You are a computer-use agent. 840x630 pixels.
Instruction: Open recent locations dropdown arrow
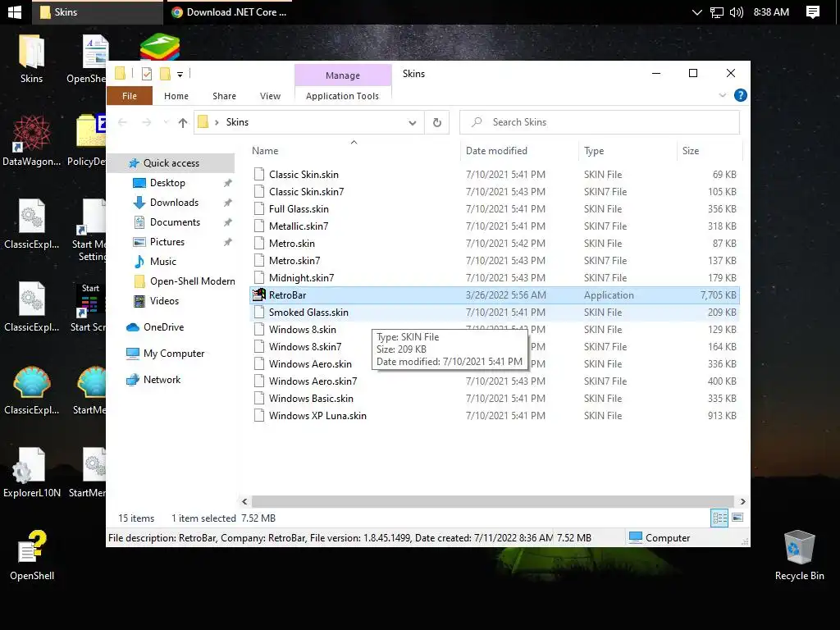166,123
